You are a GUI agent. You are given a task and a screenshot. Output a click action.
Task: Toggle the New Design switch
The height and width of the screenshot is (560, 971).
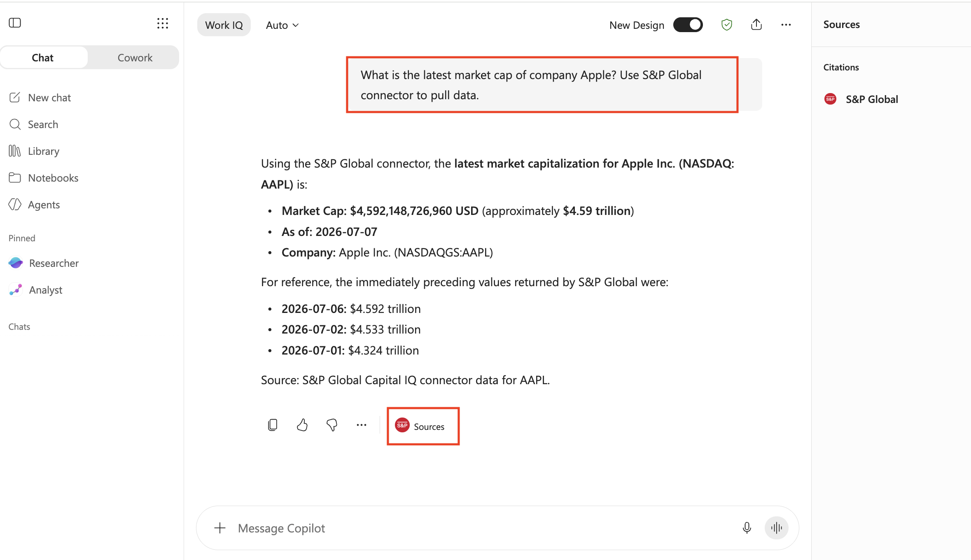(x=688, y=25)
